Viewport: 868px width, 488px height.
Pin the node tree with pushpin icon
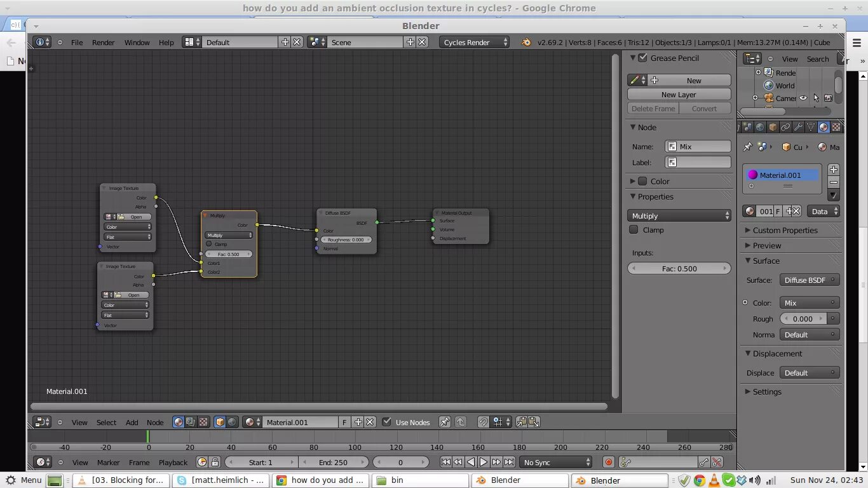pos(445,422)
